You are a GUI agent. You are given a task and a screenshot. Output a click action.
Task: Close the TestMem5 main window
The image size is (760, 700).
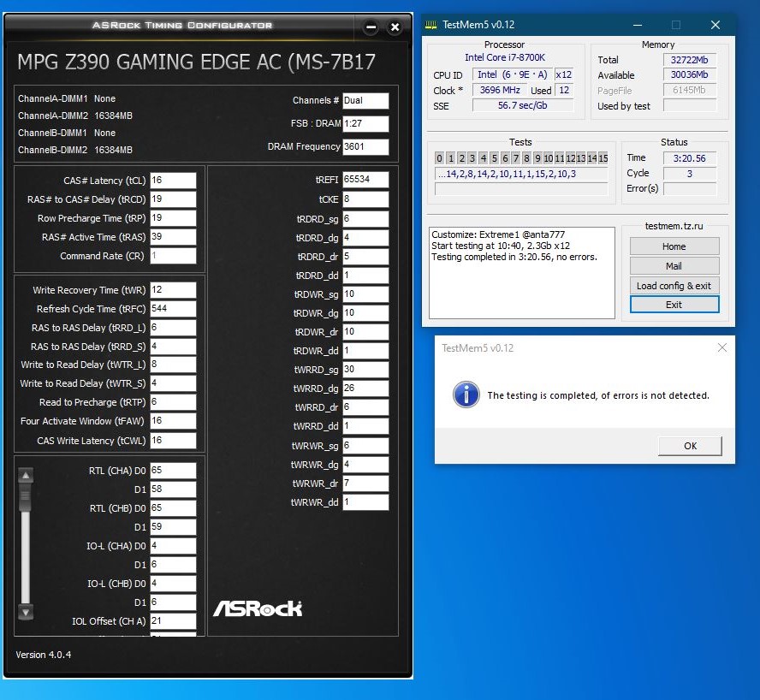pos(715,25)
